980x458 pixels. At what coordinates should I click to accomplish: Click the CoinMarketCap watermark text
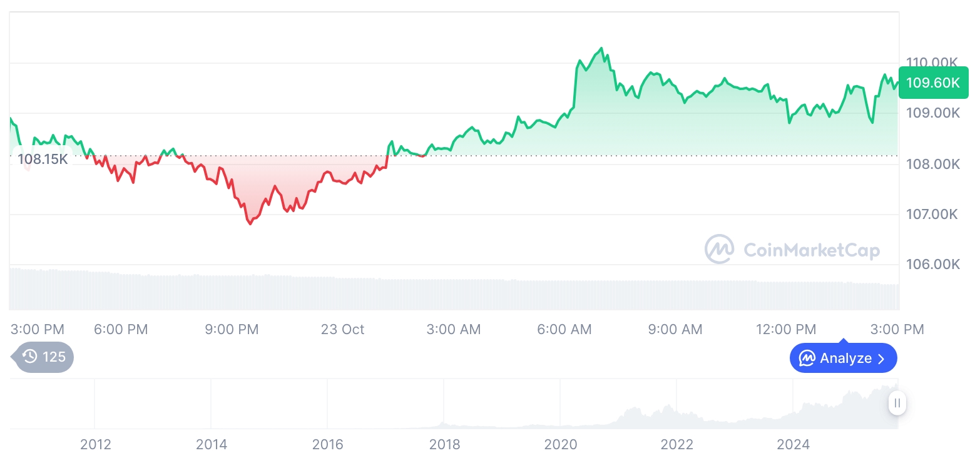pyautogui.click(x=812, y=250)
